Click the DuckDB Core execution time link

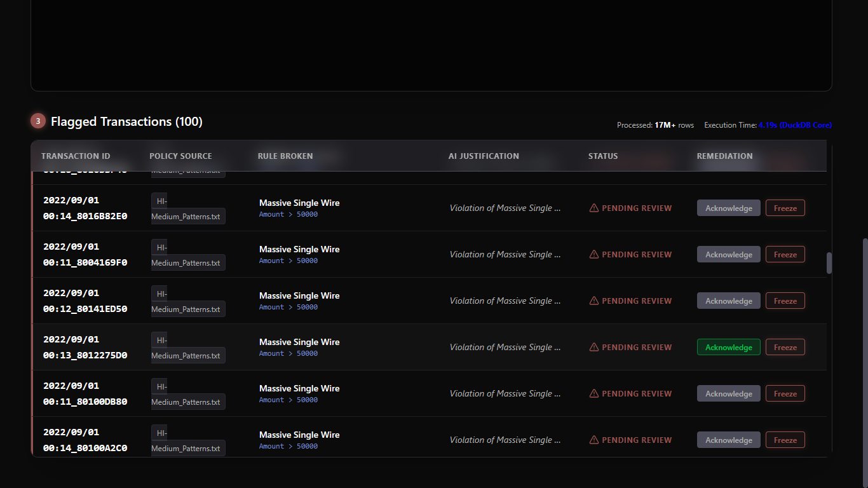(795, 125)
